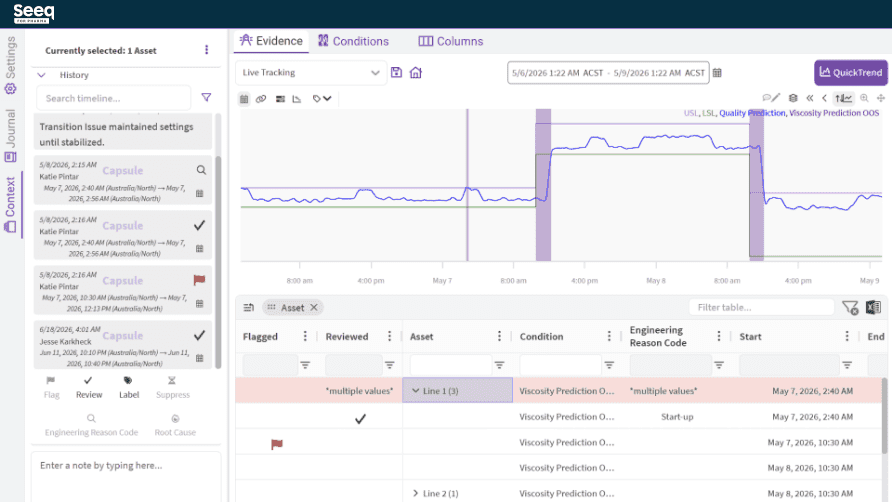
Task: Magnify the 2:15 AM Katie Pintar capsule
Action: [201, 170]
